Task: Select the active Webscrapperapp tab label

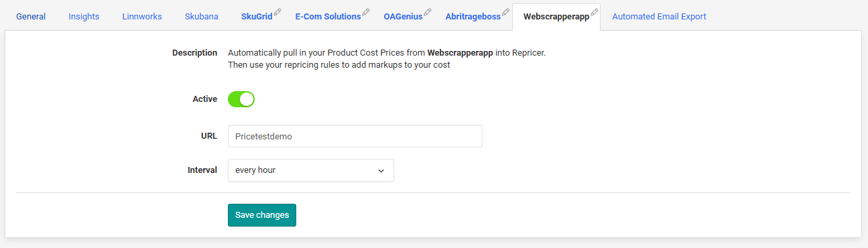Action: click(556, 17)
